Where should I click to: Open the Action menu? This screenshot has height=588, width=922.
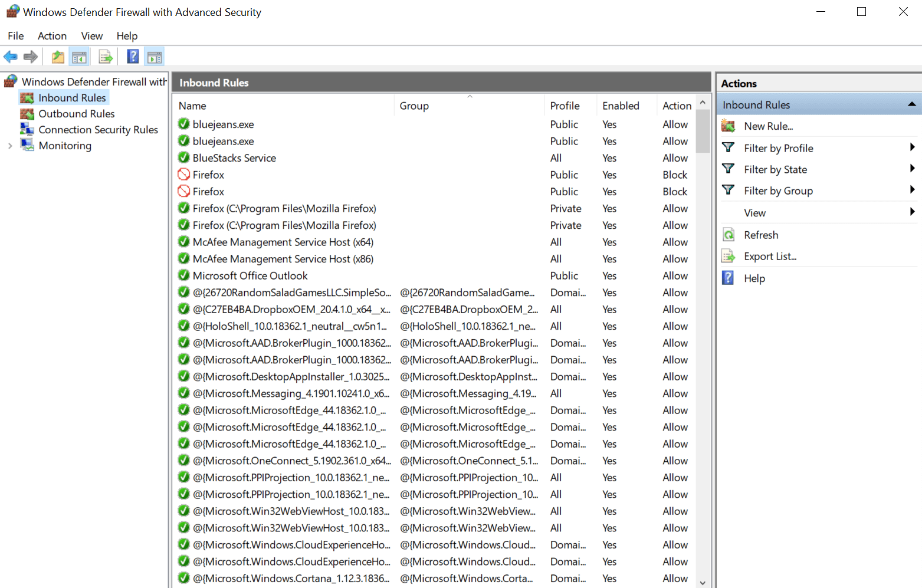coord(52,35)
